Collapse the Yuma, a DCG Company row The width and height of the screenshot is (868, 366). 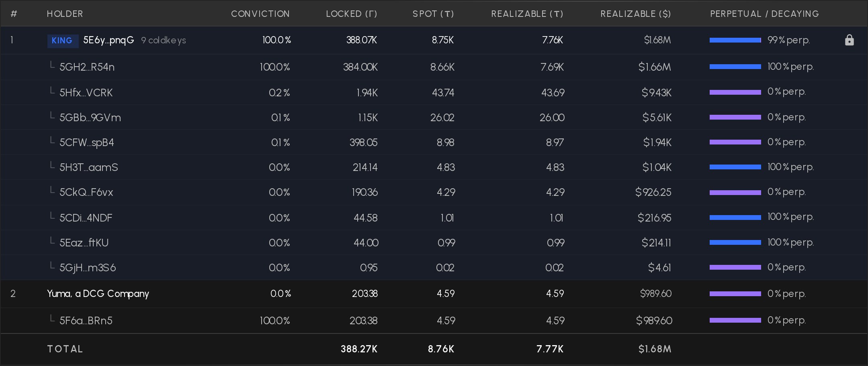click(x=434, y=294)
